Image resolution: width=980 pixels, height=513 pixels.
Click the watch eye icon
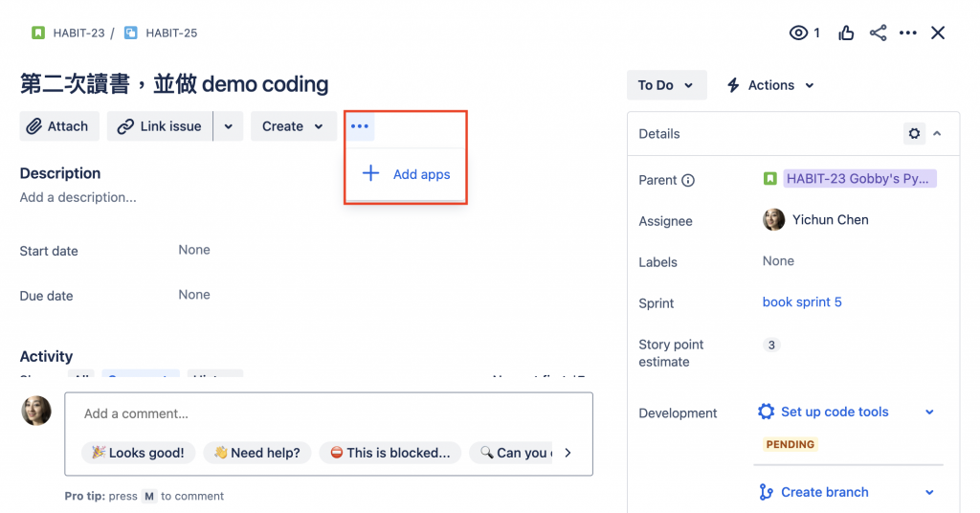pyautogui.click(x=798, y=33)
